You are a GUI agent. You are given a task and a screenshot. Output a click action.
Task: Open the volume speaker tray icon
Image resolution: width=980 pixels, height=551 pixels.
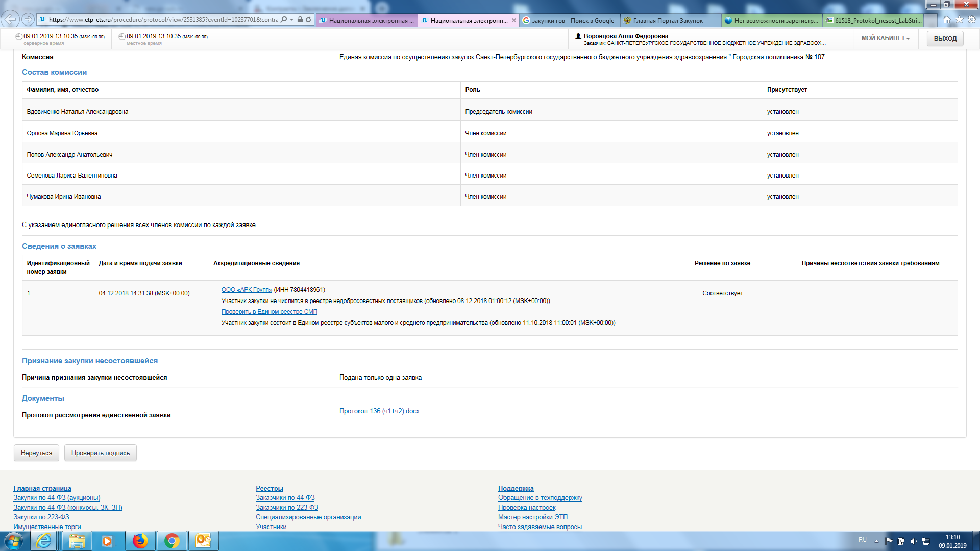click(x=914, y=541)
